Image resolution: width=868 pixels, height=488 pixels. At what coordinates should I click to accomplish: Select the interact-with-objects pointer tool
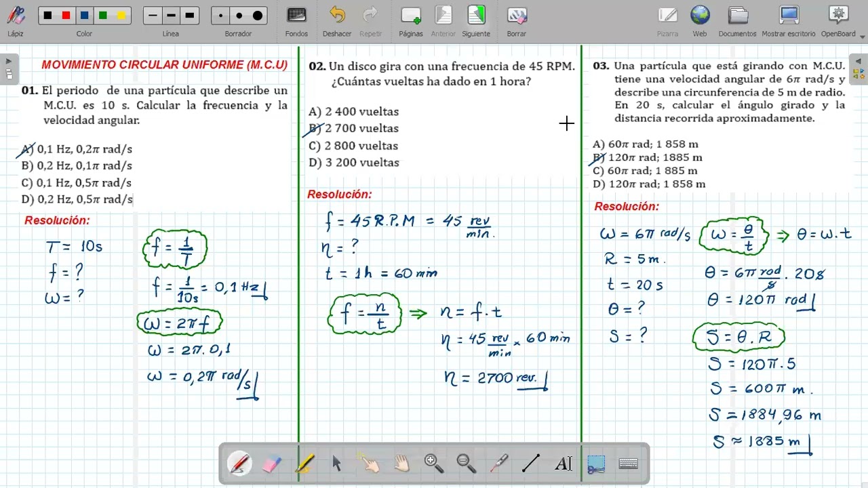(370, 464)
